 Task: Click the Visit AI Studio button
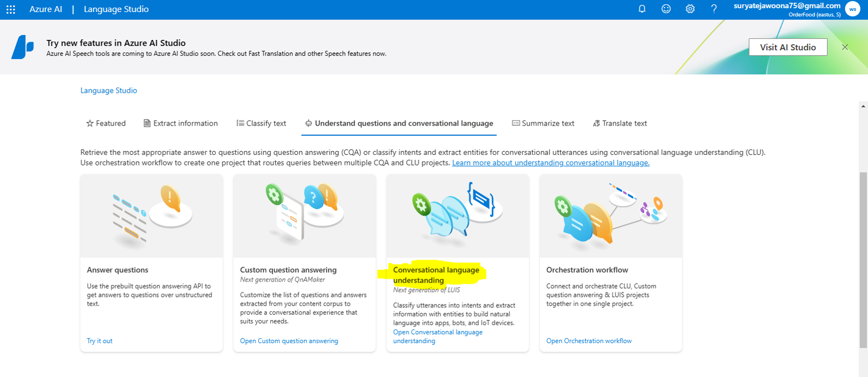(x=788, y=47)
